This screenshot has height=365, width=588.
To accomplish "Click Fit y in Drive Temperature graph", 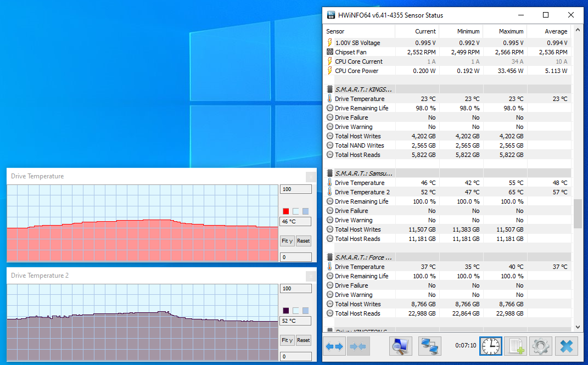I will pyautogui.click(x=287, y=240).
